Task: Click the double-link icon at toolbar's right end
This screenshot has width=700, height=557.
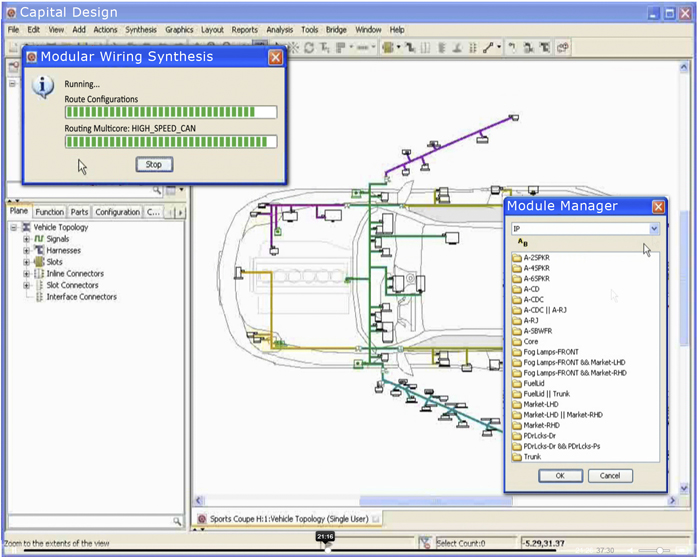Action: 563,47
